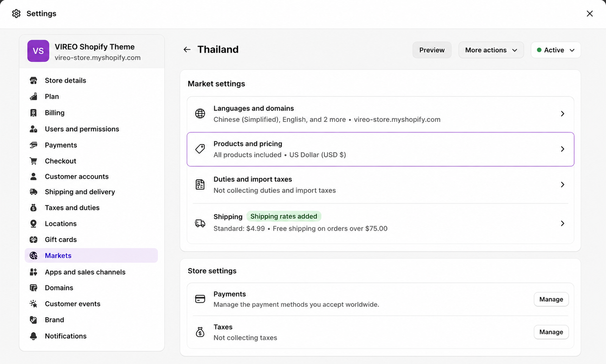
Task: Click the Billing receipt icon
Action: click(x=33, y=113)
